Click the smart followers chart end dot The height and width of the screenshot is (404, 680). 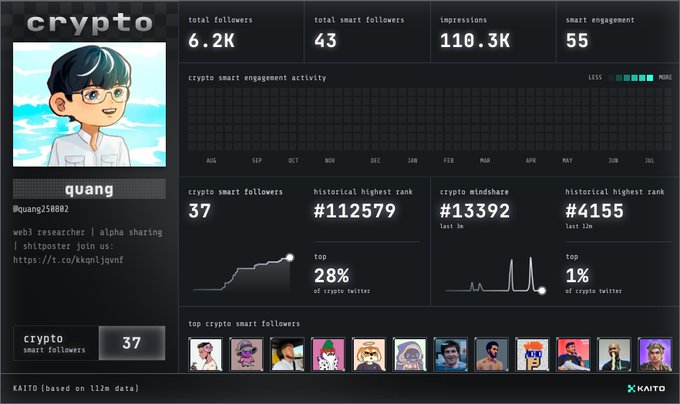[290, 257]
